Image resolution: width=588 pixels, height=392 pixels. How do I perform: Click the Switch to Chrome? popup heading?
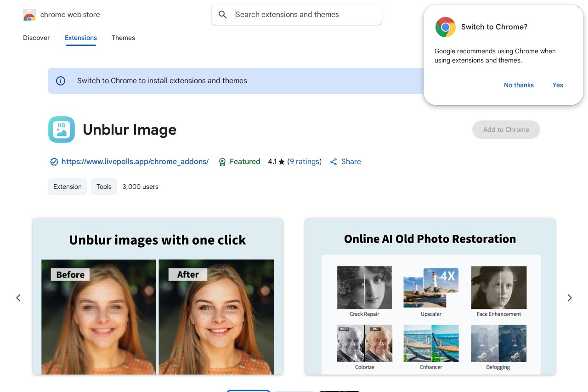tap(494, 27)
